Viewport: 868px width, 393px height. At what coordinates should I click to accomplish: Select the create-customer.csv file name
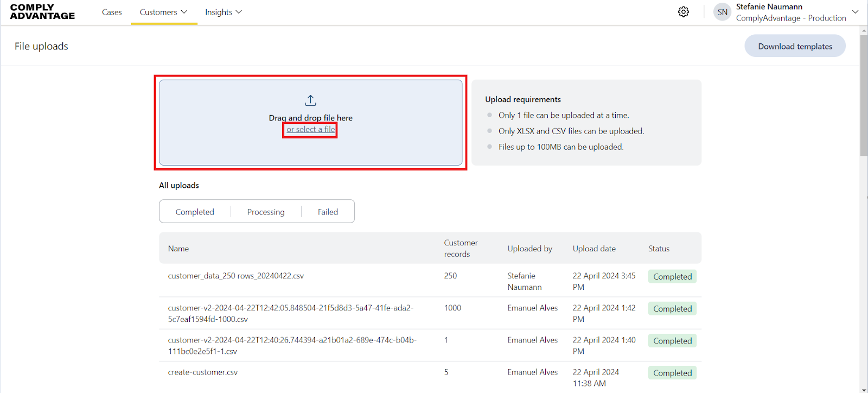point(203,372)
